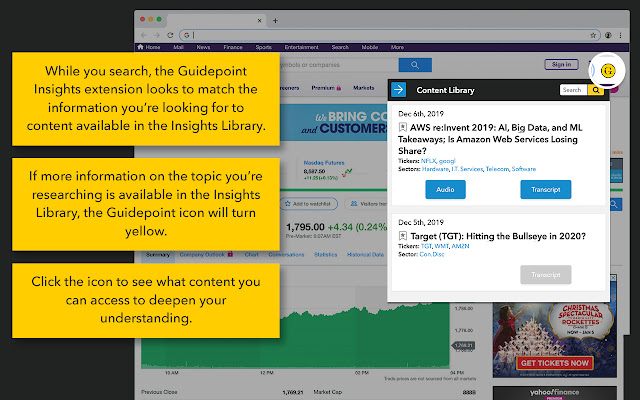The width and height of the screenshot is (640, 400).
Task: Click the symbols or companies search box
Action: (x=339, y=65)
